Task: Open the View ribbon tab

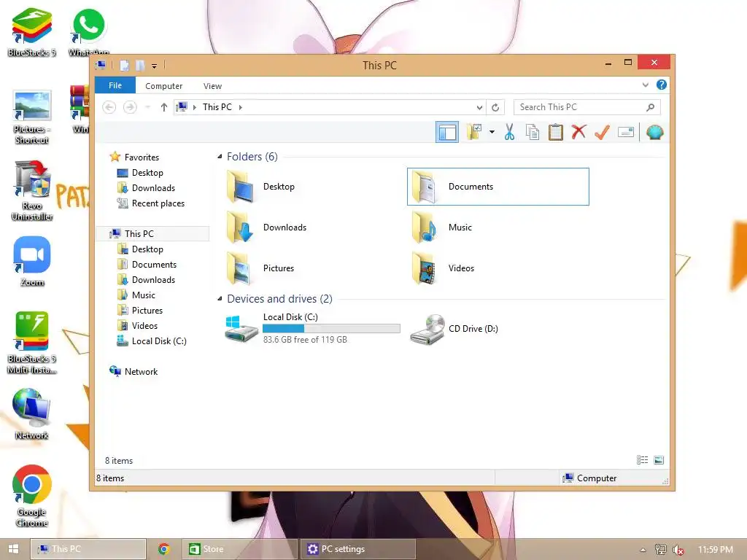Action: click(212, 86)
